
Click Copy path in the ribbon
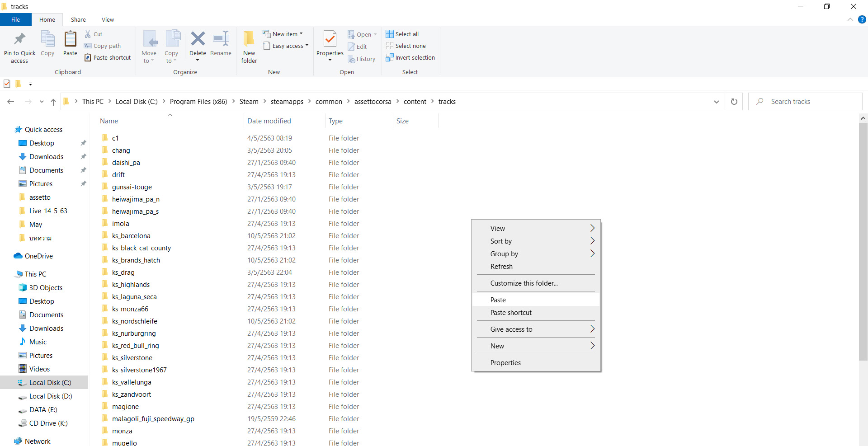click(103, 46)
